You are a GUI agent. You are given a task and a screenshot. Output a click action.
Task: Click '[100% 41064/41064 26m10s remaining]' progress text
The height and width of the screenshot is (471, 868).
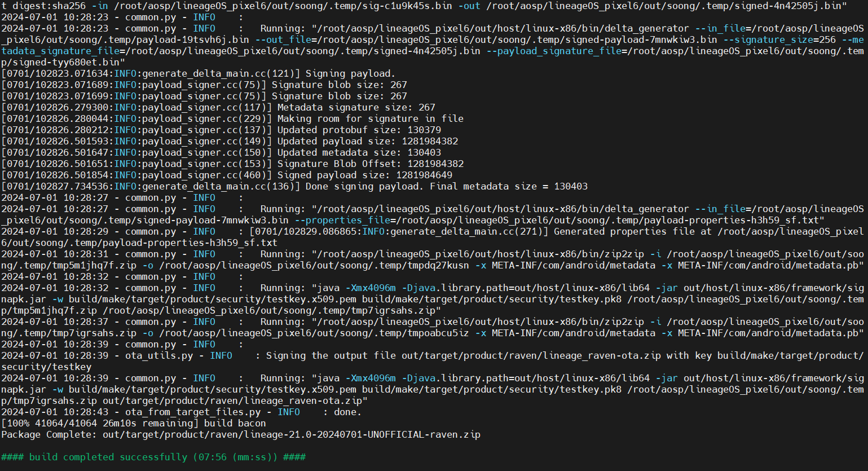100,423
